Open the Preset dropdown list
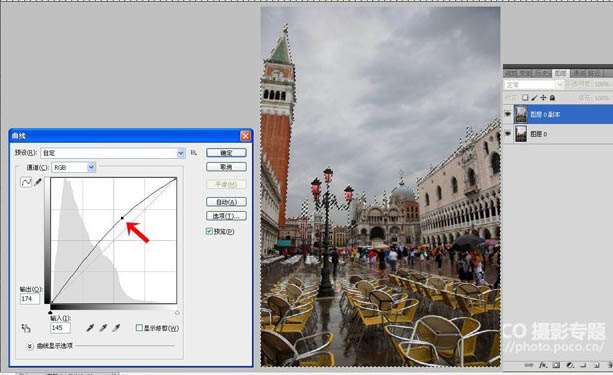Image resolution: width=613 pixels, height=375 pixels. [113, 153]
